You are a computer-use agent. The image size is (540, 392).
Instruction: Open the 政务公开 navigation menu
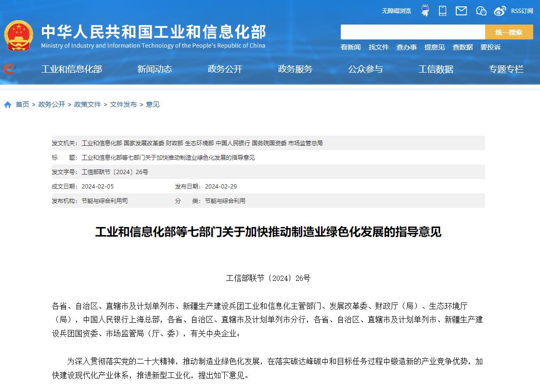(225, 69)
